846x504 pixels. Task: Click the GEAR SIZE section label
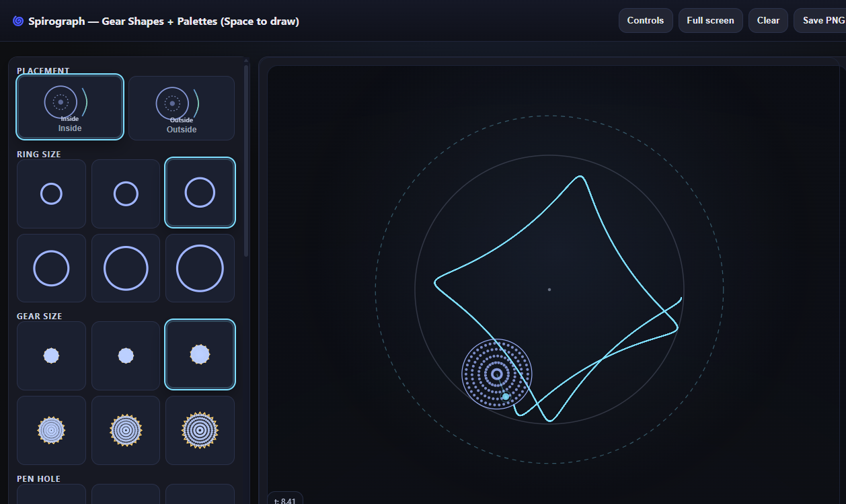click(x=40, y=317)
